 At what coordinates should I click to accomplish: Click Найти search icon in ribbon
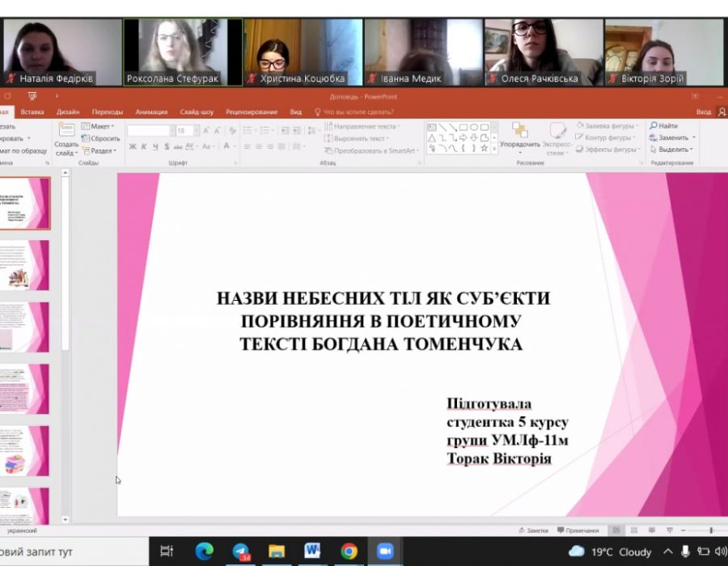(x=663, y=126)
